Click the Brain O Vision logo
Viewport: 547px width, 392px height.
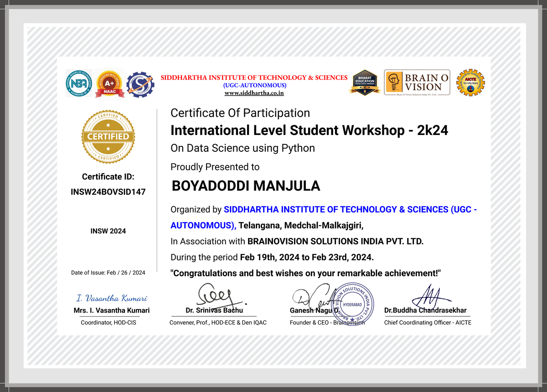pos(417,83)
